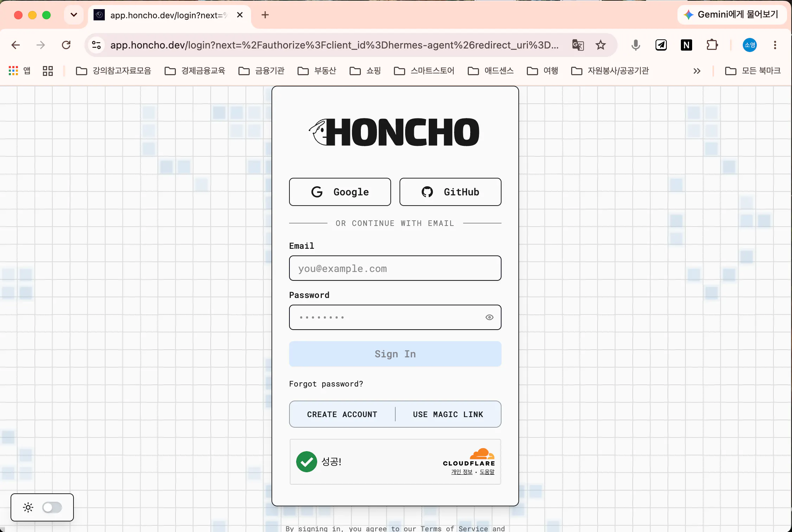Click the Cloudflare logo
Image resolution: width=792 pixels, height=532 pixels.
(x=469, y=457)
